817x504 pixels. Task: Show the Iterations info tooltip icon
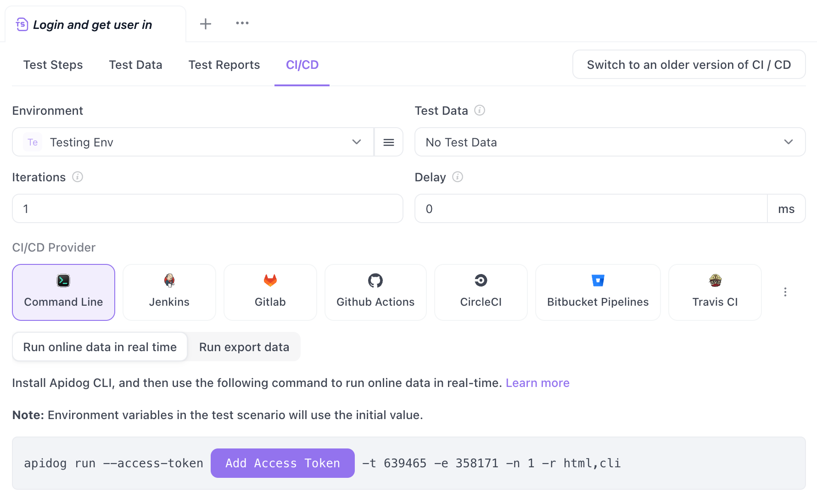point(78,177)
